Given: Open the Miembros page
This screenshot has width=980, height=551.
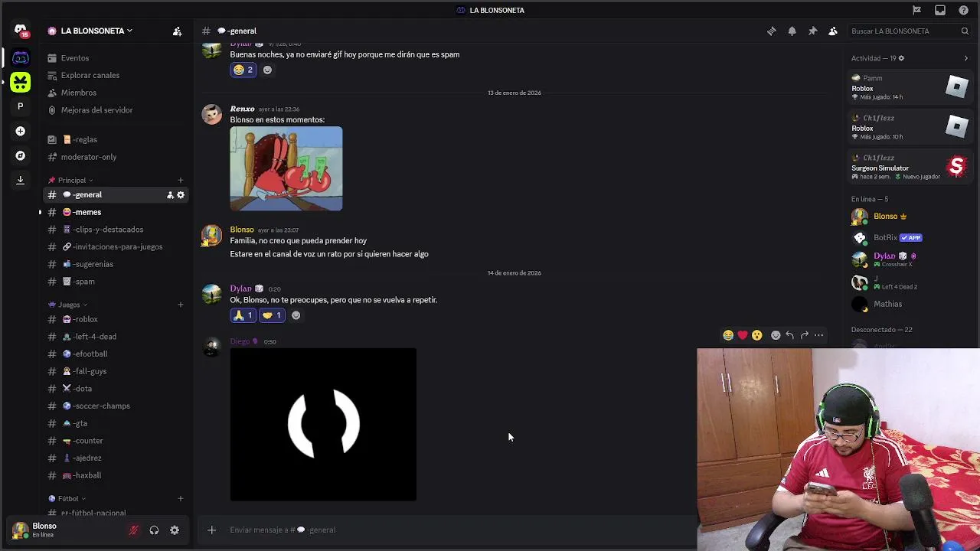Looking at the screenshot, I should (x=115, y=93).
